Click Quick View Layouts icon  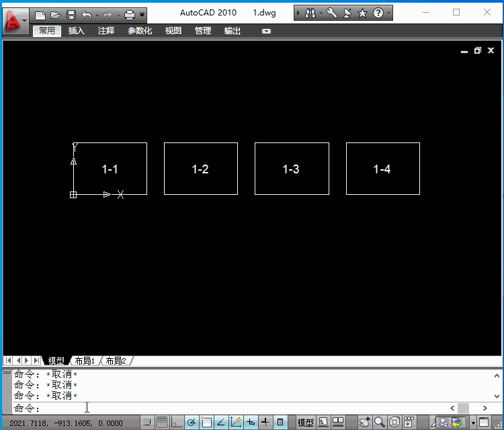click(323, 422)
